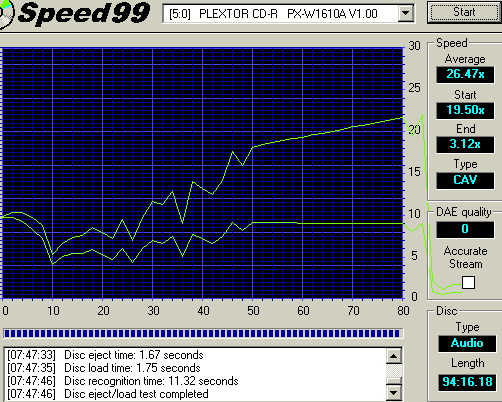Screen dimensions: 502x402
Task: Click the log scroll down arrow
Action: 394,393
